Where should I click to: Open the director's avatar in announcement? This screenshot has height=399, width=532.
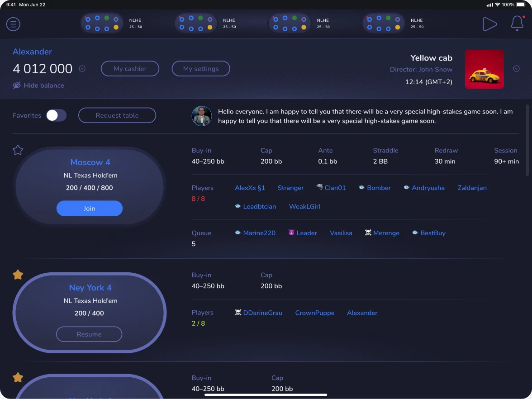(x=202, y=116)
